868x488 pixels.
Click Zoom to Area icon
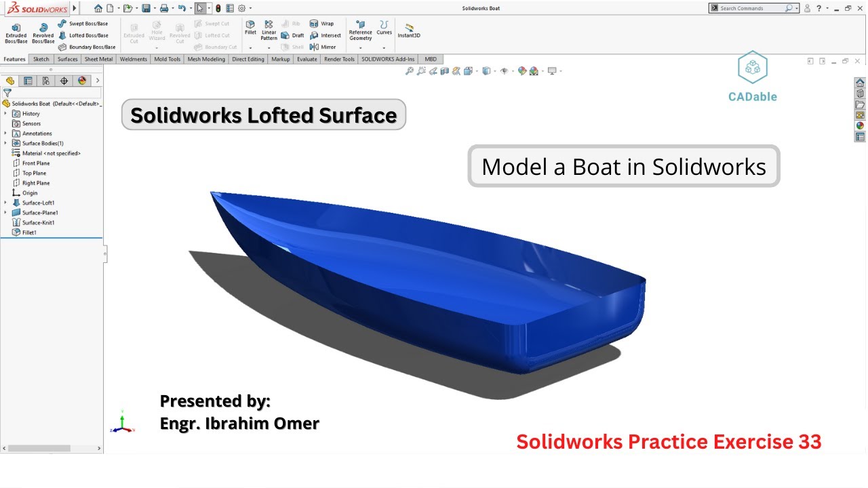[x=421, y=70]
